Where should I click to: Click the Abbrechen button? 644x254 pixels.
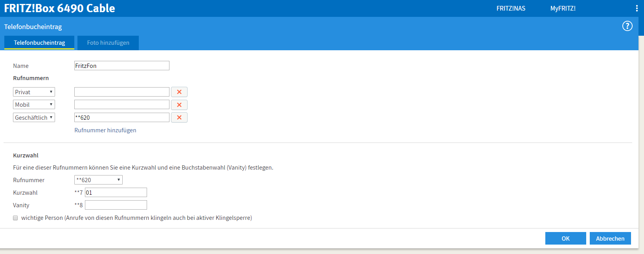(610, 238)
